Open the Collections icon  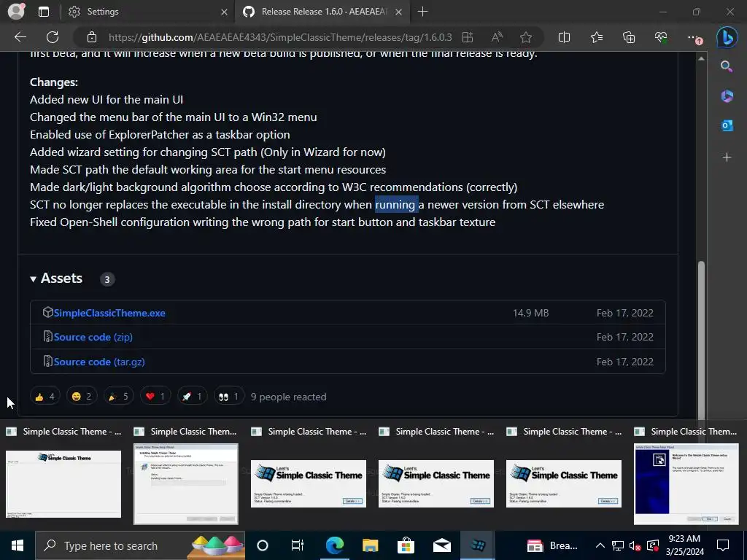[x=629, y=37]
